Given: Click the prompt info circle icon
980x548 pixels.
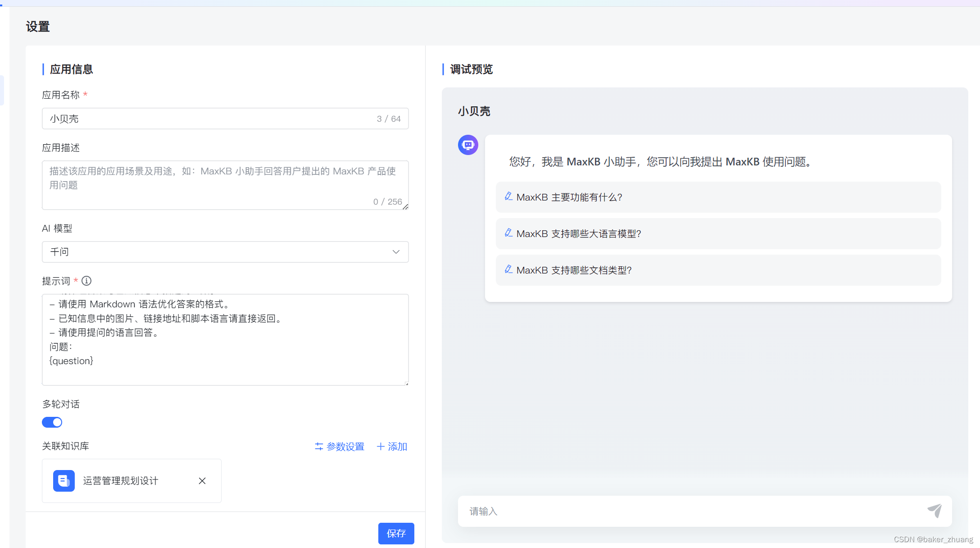Looking at the screenshot, I should (x=86, y=281).
